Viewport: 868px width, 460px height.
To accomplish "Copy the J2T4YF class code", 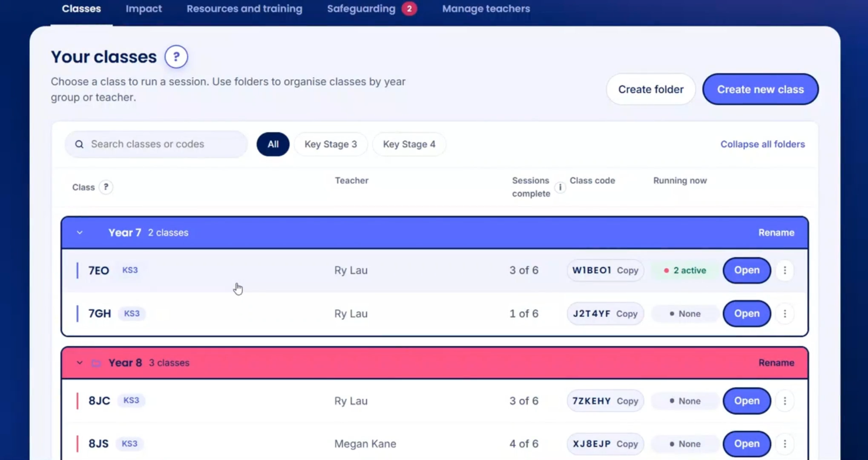I will pyautogui.click(x=627, y=314).
